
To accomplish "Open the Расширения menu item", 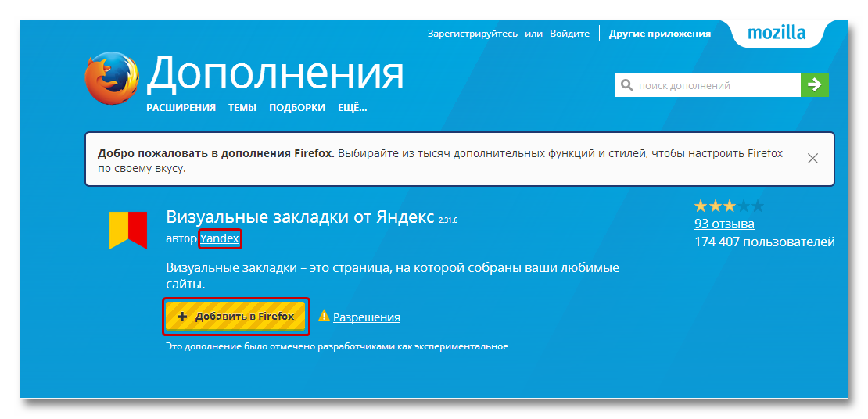I will [181, 107].
